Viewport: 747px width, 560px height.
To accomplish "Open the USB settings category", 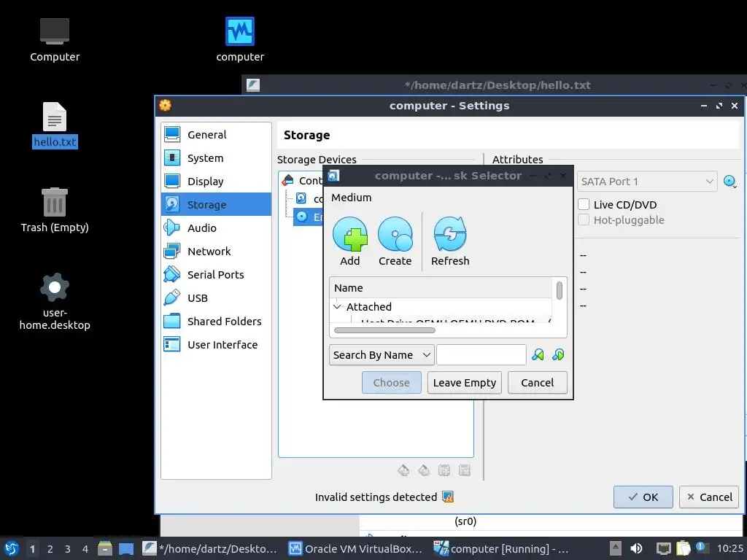I will pos(216,297).
